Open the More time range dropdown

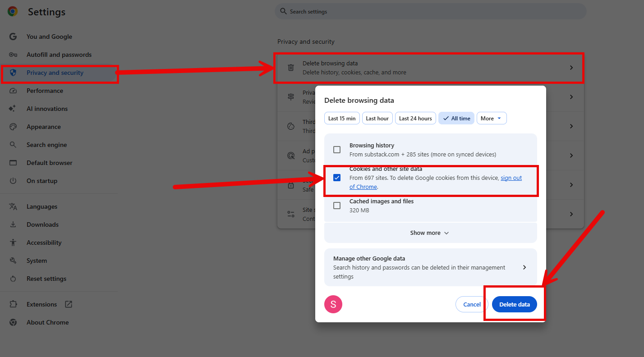click(491, 118)
